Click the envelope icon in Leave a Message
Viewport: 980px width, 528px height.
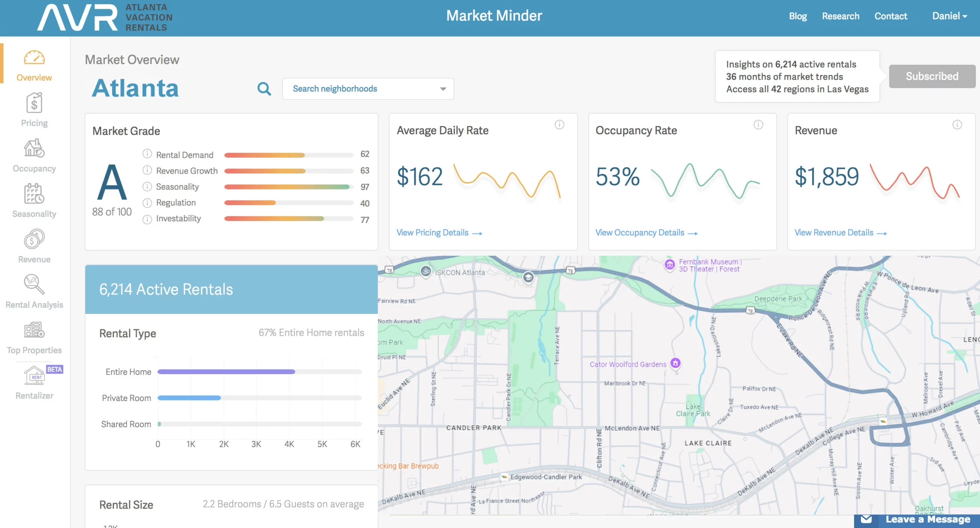[x=866, y=520]
